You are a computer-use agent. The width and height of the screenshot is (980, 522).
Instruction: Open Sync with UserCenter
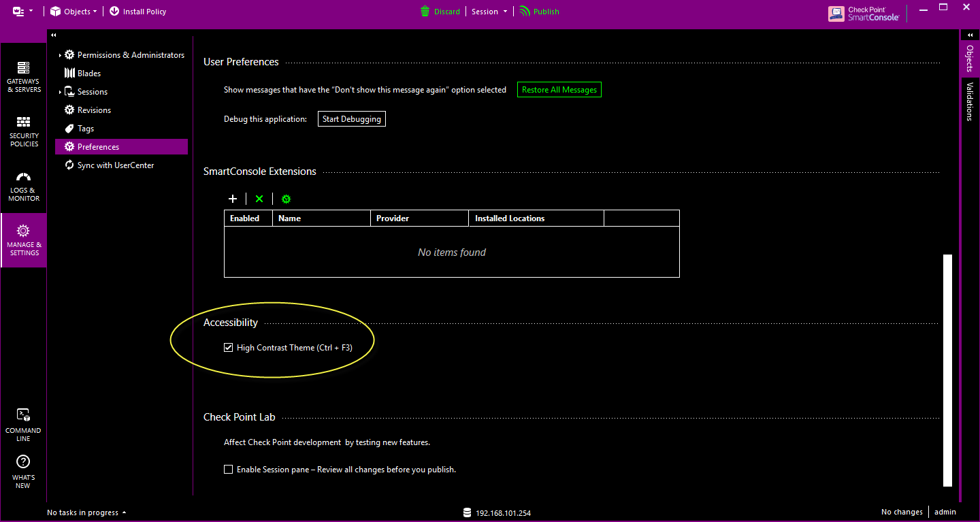click(x=109, y=165)
